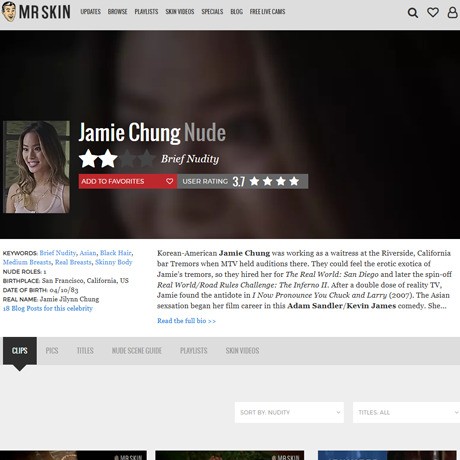The height and width of the screenshot is (460, 460).
Task: Open 18 Blog Posts for this celebrity
Action: point(48,308)
